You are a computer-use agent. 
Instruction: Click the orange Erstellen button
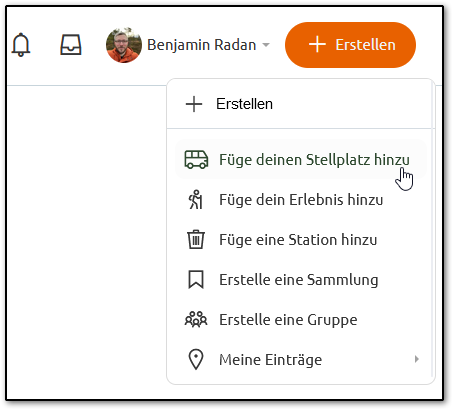(350, 45)
